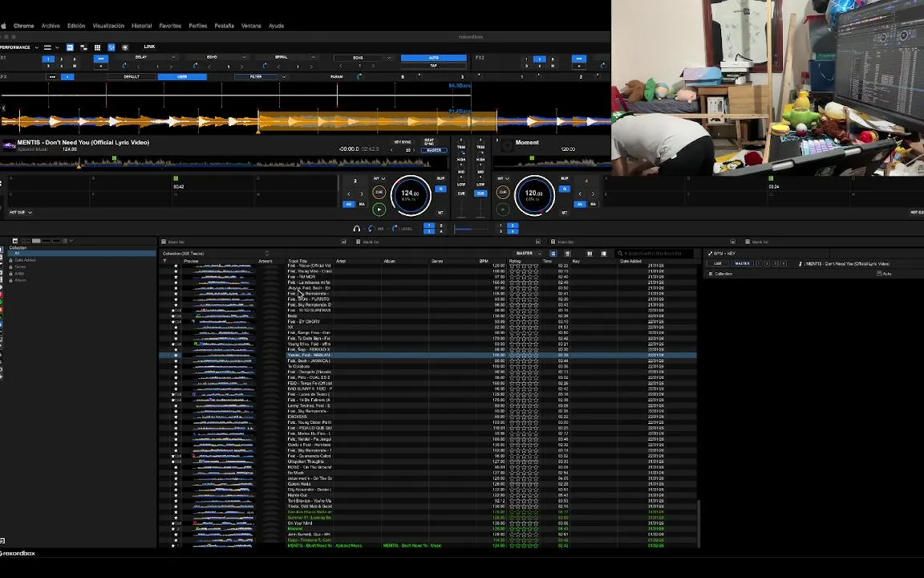Image resolution: width=924 pixels, height=578 pixels.
Task: Open the HOT CUE mode dropdown
Action: 20,212
